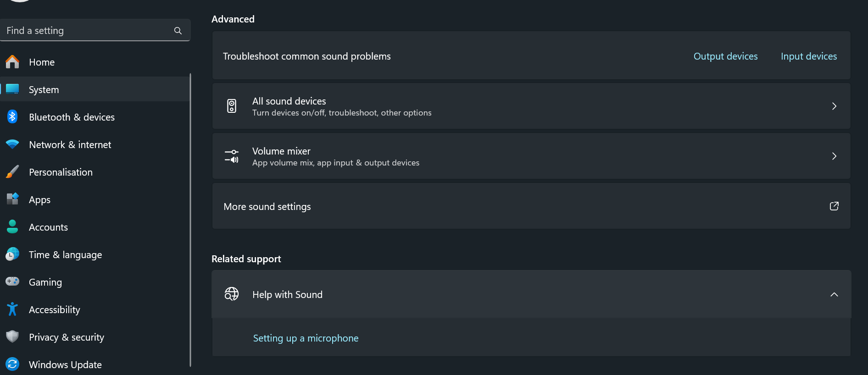
Task: Click the Home house icon
Action: pos(12,62)
